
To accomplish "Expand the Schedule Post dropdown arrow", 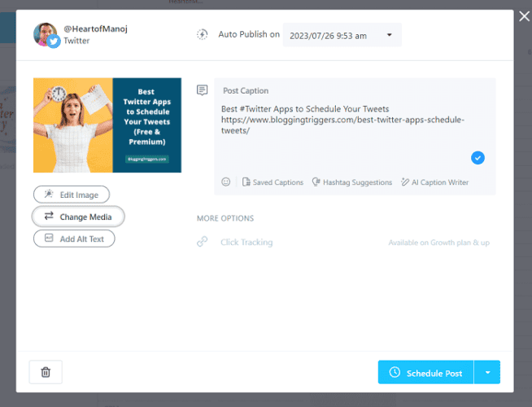I will [487, 372].
